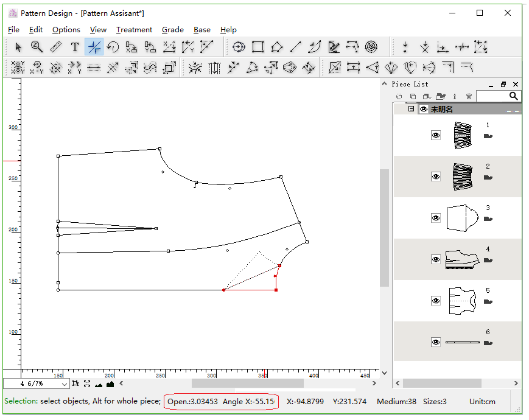Screen dimensions: 529x420
Task: Choose the rectangle drawing tool
Action: point(258,47)
